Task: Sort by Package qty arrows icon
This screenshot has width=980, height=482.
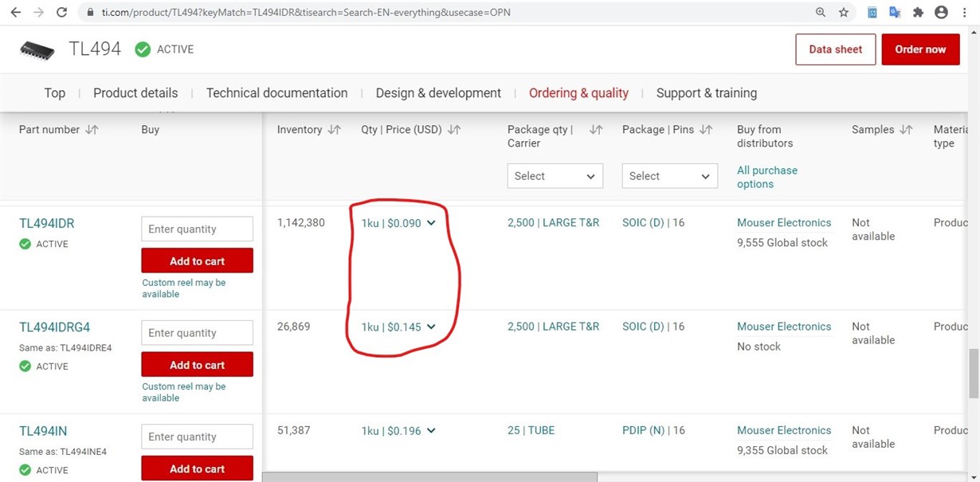Action: (596, 129)
